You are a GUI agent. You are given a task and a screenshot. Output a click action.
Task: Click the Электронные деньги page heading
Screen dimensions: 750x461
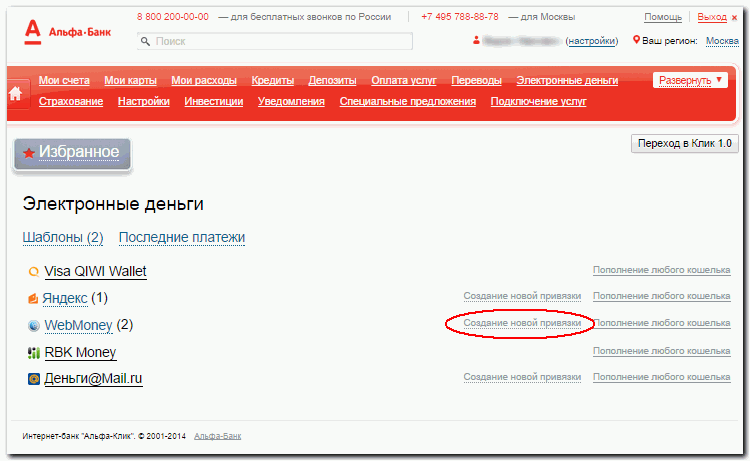point(113,204)
